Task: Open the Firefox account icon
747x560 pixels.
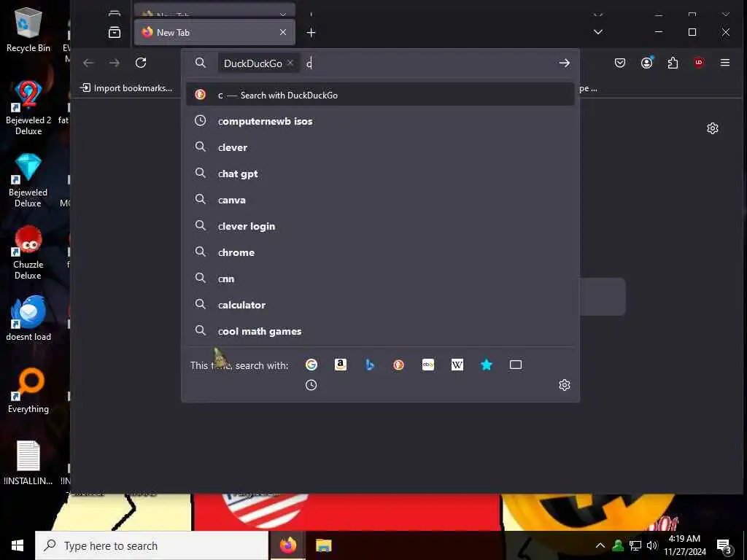Action: pos(646,63)
